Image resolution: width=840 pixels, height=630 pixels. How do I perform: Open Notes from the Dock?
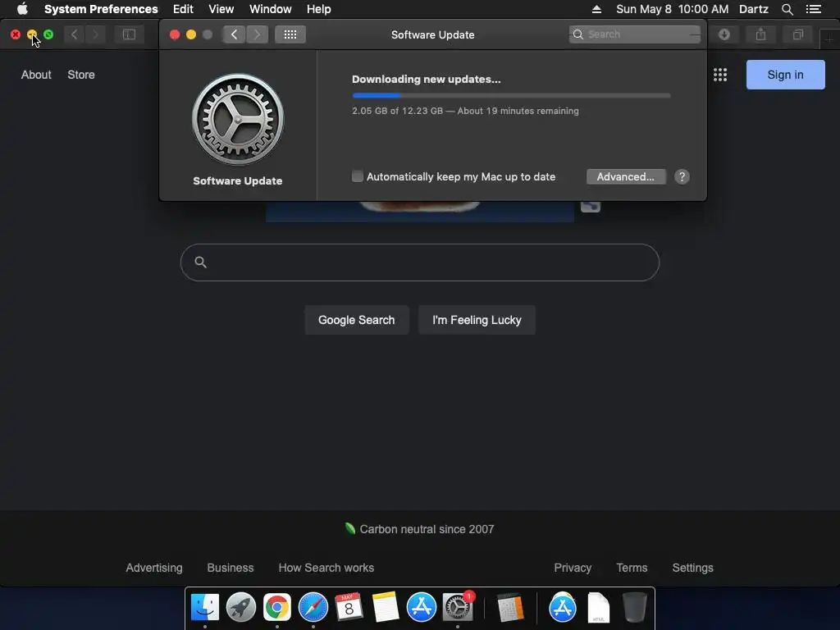[x=386, y=608]
